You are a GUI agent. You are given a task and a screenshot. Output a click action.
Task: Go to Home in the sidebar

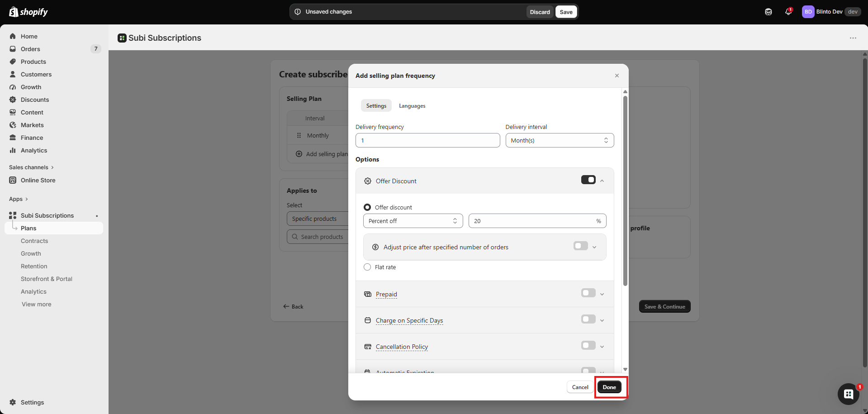click(x=29, y=36)
